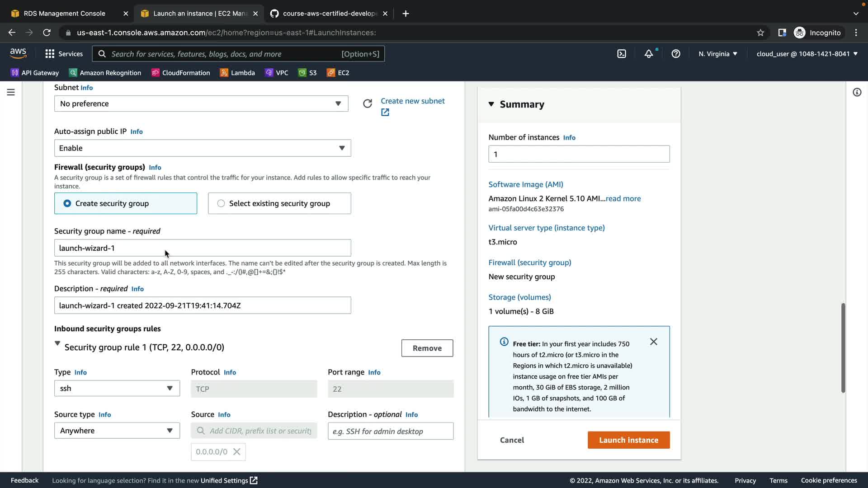Viewport: 868px width, 488px height.
Task: Open the Subnet No preference dropdown
Action: tap(201, 103)
